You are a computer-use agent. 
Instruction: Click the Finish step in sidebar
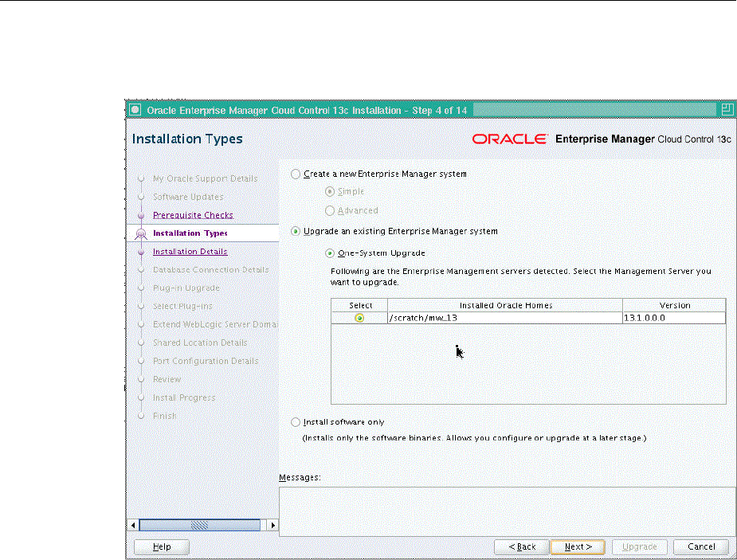pos(164,416)
